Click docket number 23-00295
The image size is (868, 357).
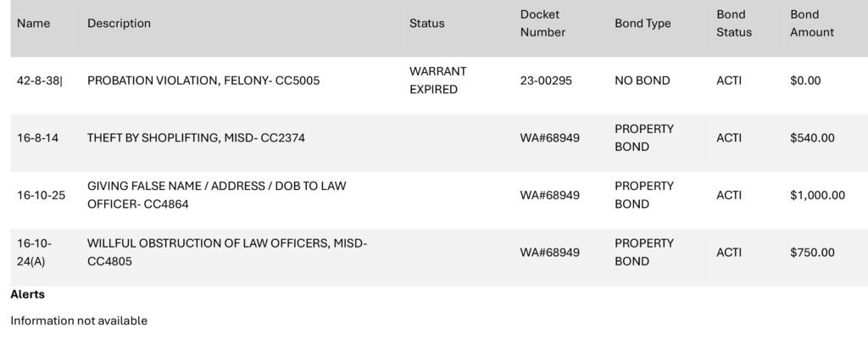[x=546, y=81]
